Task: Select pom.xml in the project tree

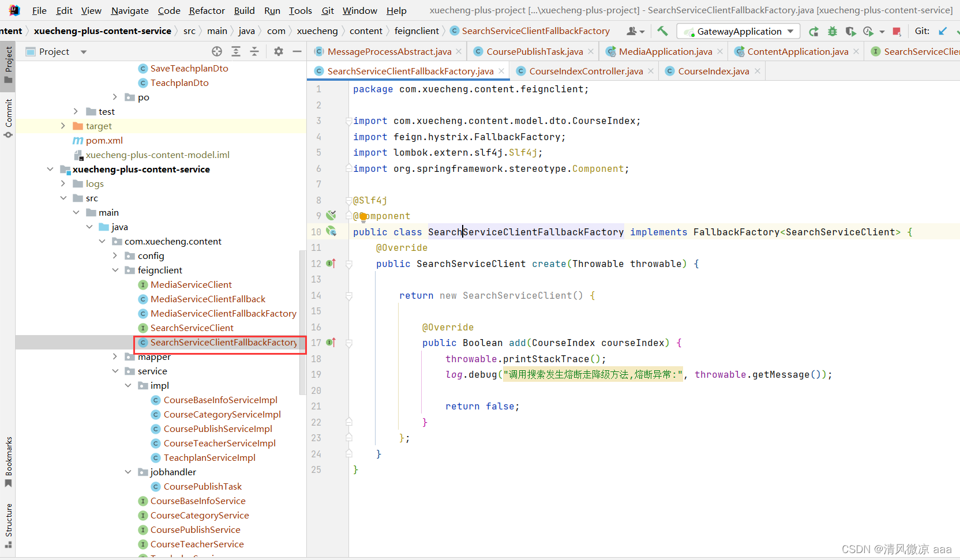Action: click(104, 140)
